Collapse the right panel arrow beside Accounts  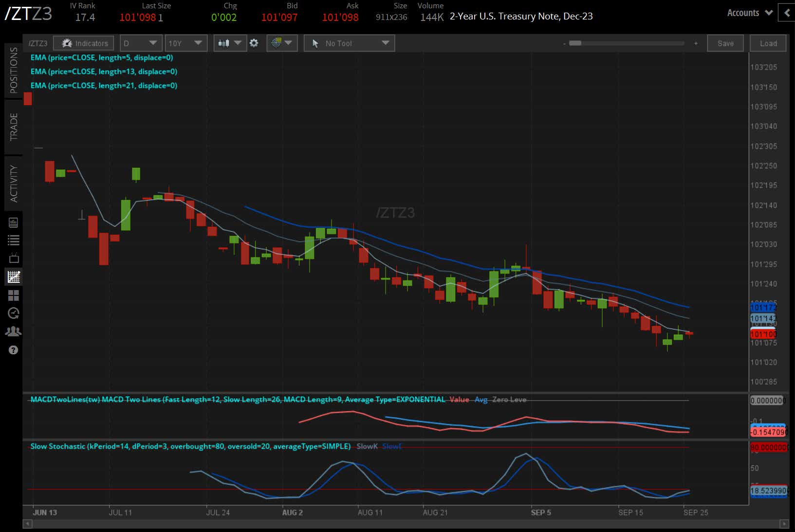(787, 13)
